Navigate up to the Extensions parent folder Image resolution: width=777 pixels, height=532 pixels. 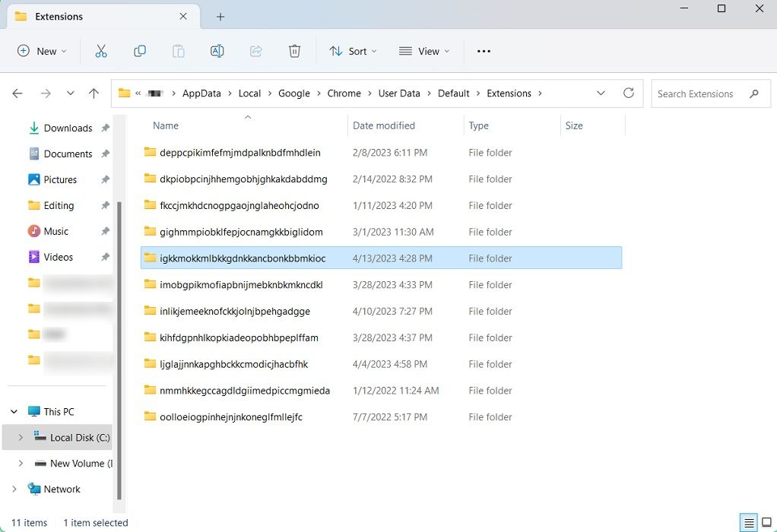93,93
